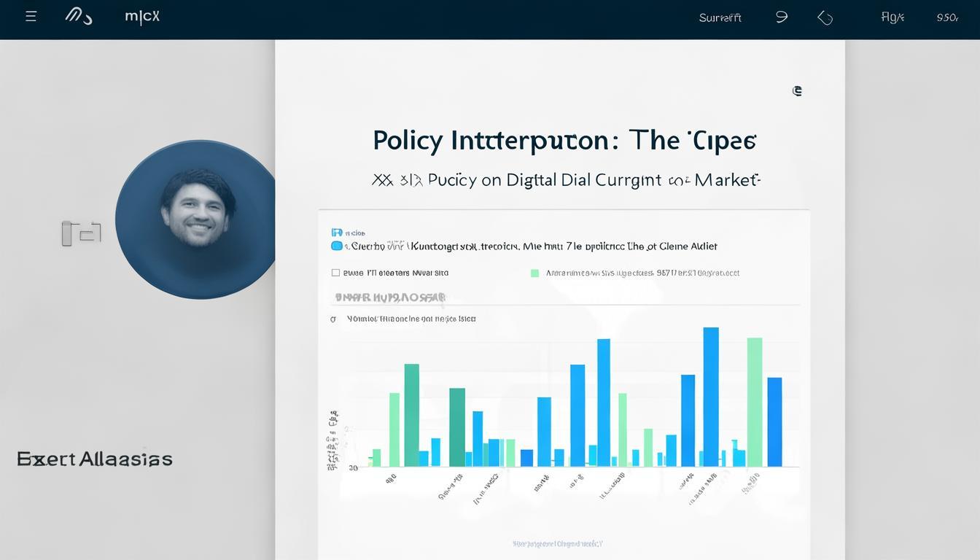Click the tallest blue bar in chart
Viewport: 980px width, 560px height.
click(x=710, y=397)
